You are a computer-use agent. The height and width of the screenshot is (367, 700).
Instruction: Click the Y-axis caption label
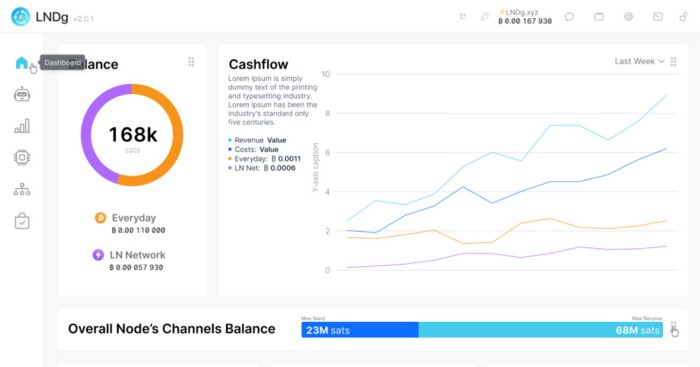pyautogui.click(x=315, y=167)
